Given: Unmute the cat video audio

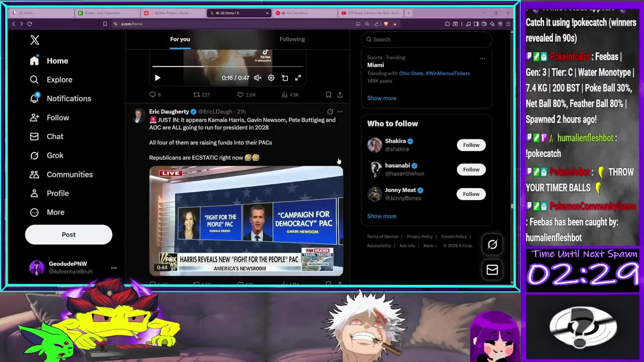Looking at the screenshot, I should [258, 78].
